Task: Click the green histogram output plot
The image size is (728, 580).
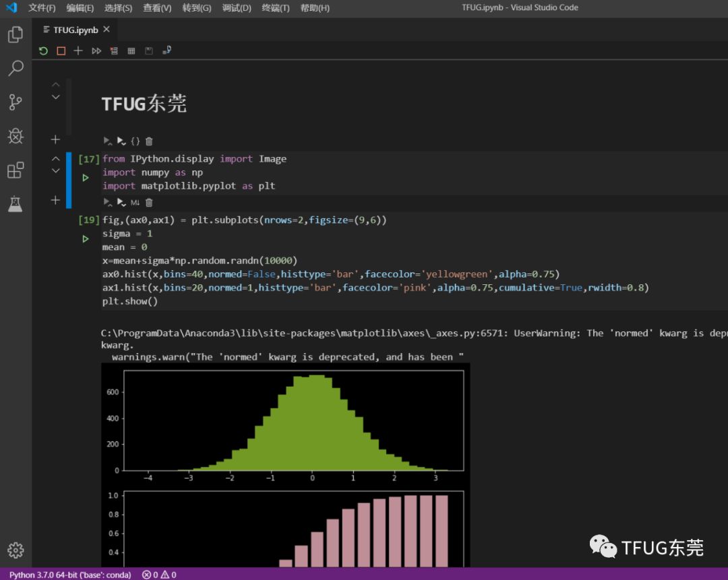Action: click(x=294, y=421)
